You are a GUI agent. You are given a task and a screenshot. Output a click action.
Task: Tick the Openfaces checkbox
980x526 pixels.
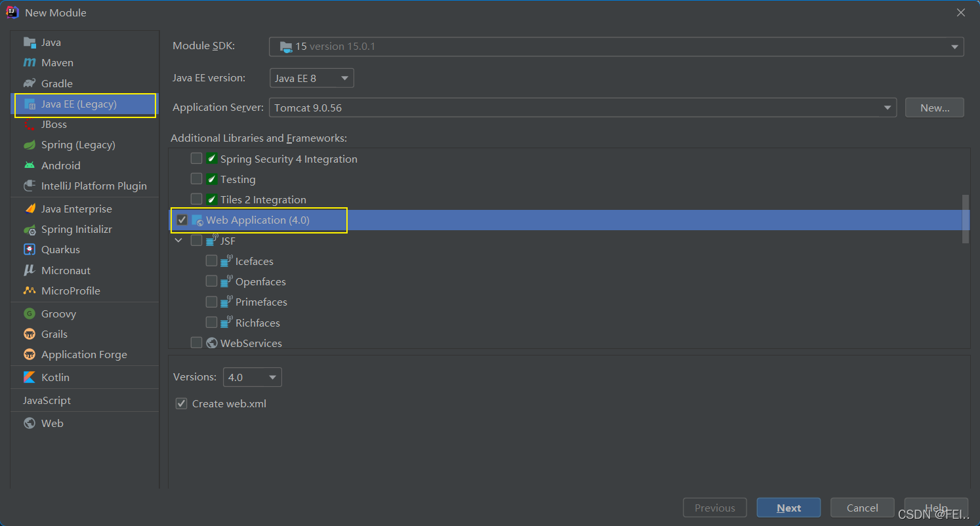[x=211, y=281]
